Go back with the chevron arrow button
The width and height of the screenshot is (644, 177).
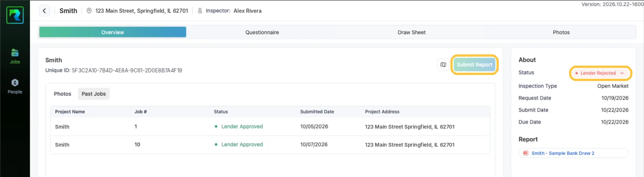[x=44, y=10]
